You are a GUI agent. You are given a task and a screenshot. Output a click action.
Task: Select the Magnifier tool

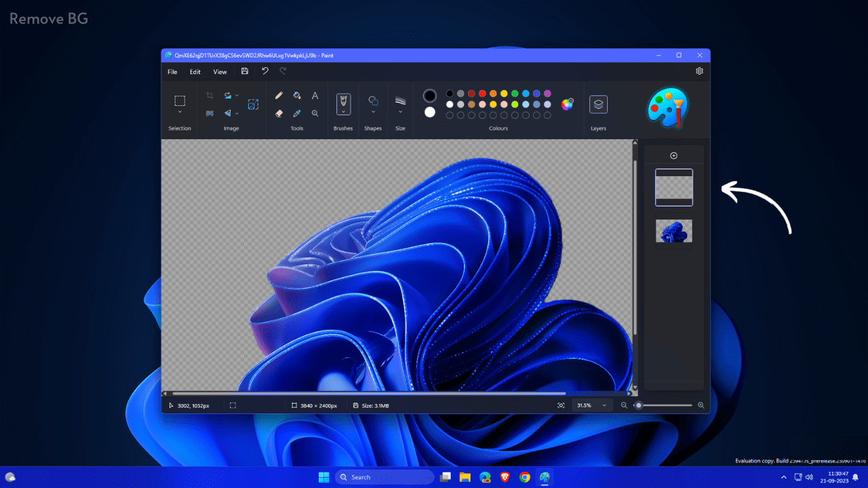click(315, 113)
